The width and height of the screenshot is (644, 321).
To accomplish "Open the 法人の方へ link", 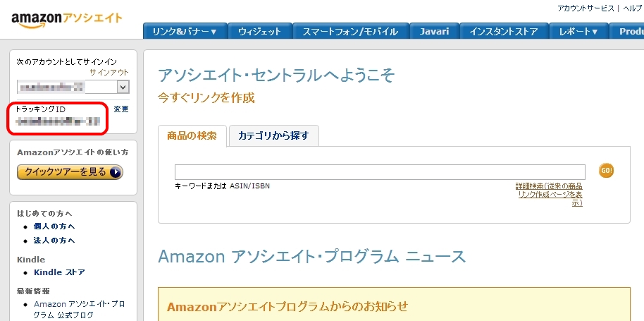I will pos(54,241).
